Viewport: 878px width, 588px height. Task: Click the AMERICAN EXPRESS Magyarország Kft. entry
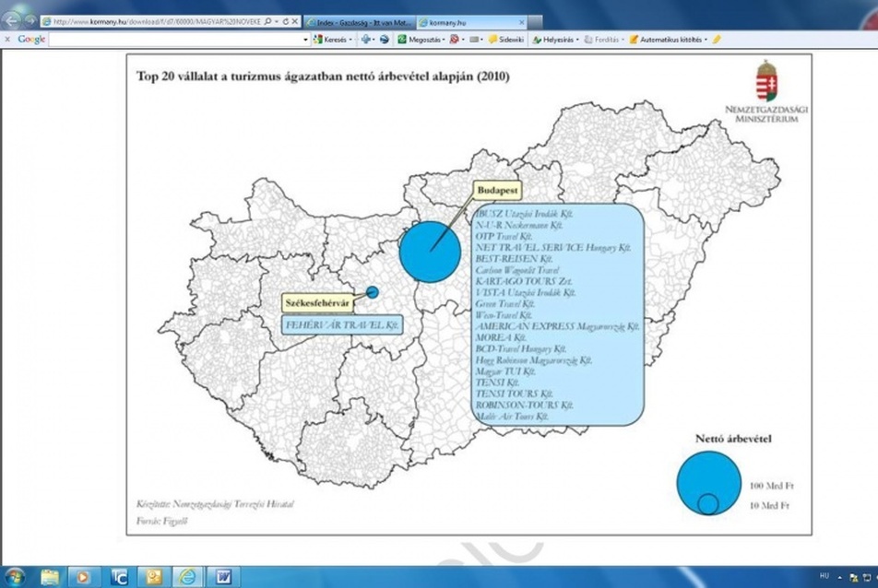click(x=557, y=326)
